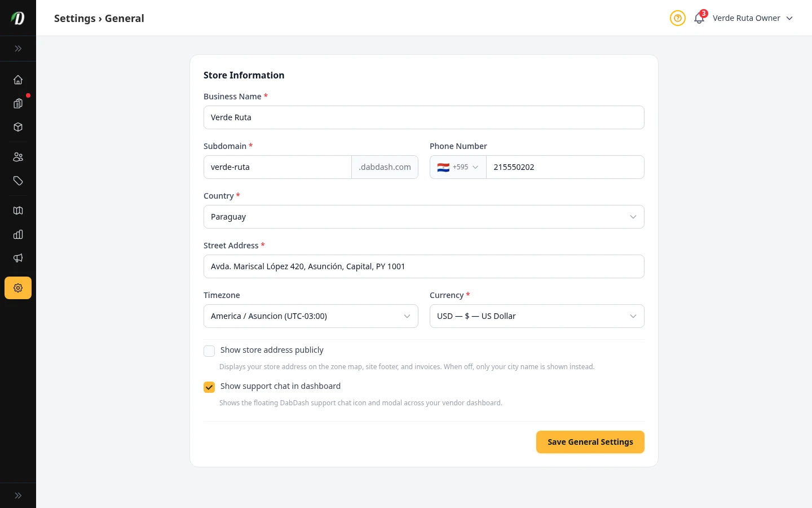Open the notifications bell
812x508 pixels.
point(699,18)
